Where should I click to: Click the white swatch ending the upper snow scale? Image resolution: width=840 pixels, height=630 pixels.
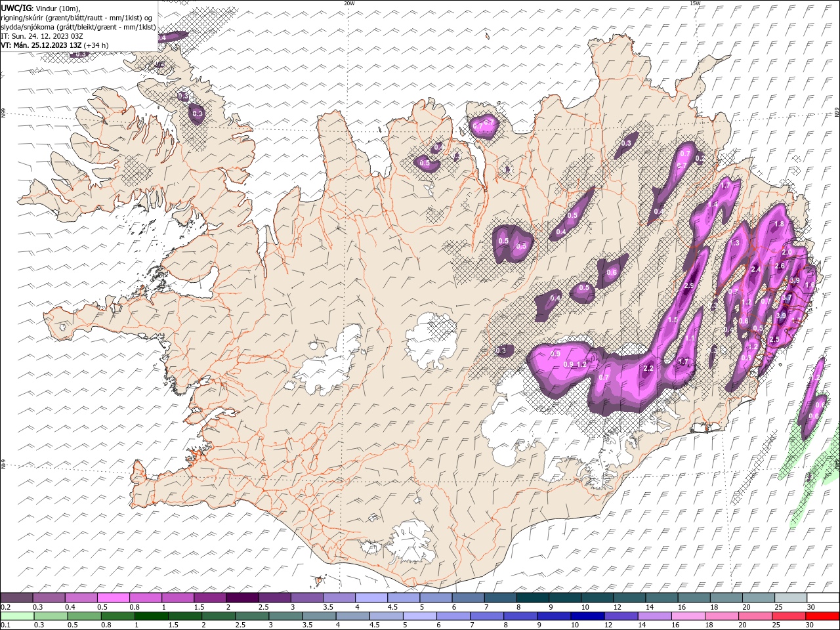(x=823, y=598)
